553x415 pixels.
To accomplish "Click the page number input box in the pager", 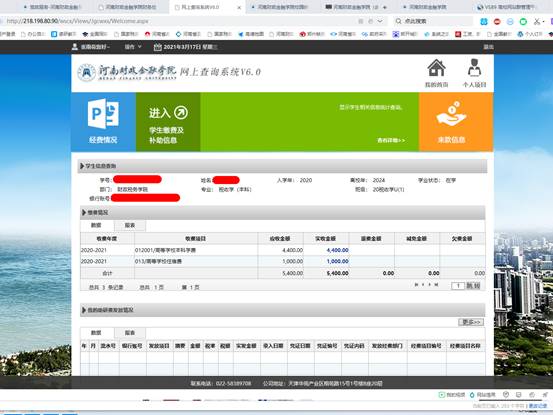I will 458,286.
